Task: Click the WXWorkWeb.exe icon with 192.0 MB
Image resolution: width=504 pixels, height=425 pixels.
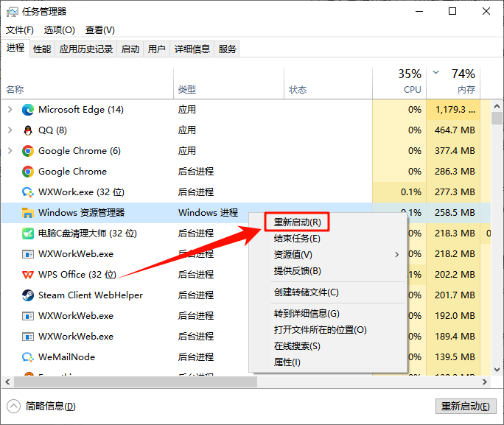Action: tap(28, 316)
